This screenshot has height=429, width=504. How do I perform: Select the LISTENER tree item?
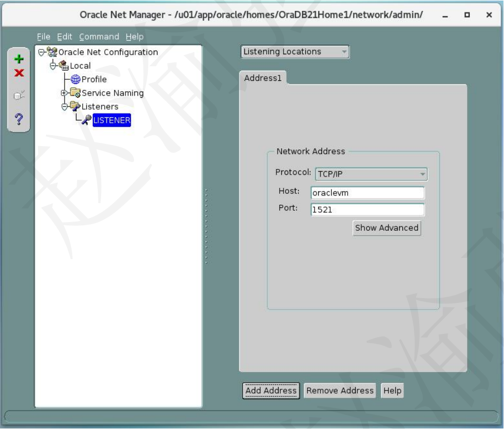pyautogui.click(x=111, y=120)
